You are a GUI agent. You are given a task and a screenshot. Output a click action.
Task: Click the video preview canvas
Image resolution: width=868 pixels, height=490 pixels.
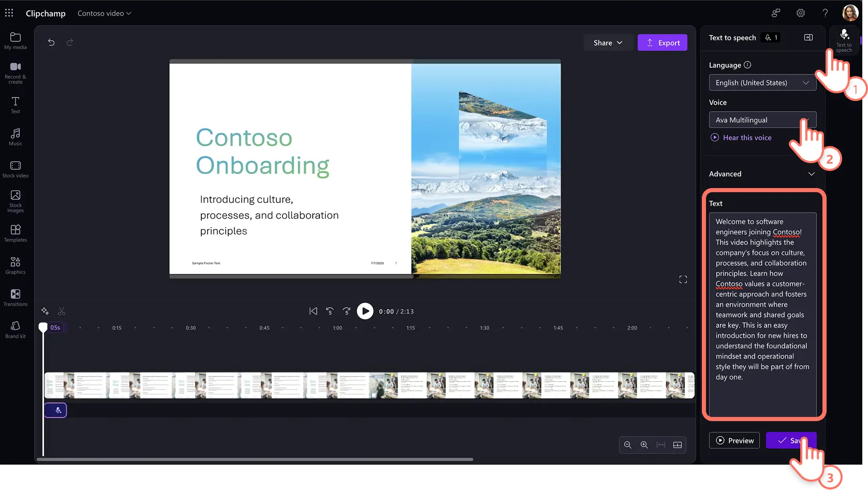(365, 168)
